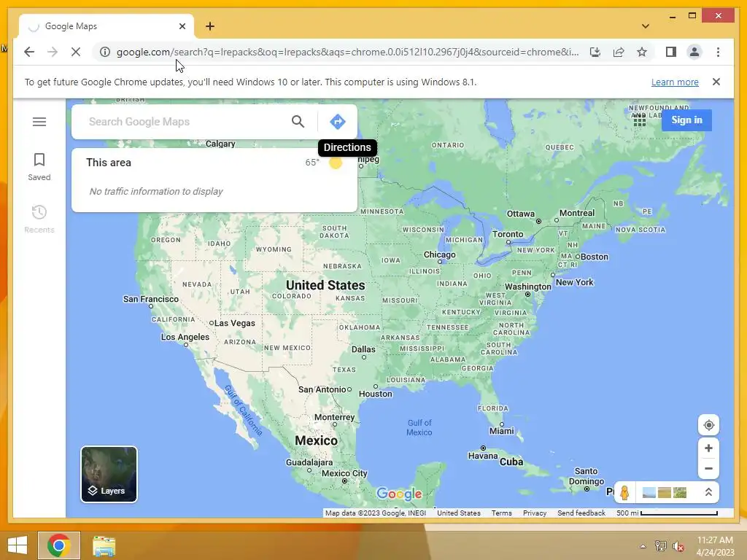The image size is (747, 560).
Task: Click the New York city label
Action: (x=575, y=282)
